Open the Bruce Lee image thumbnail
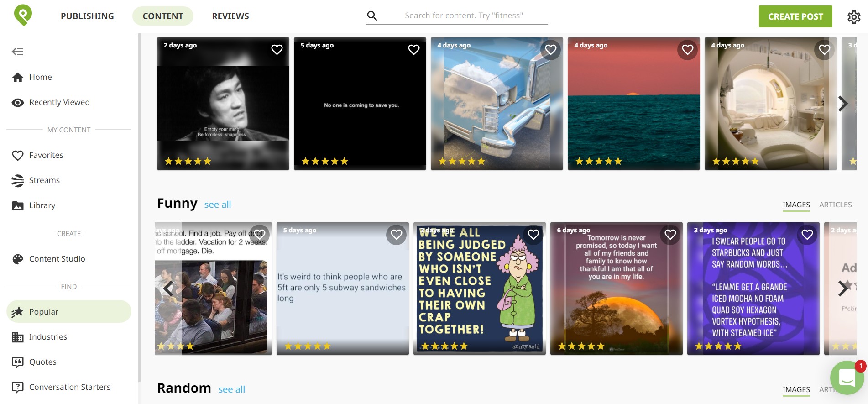This screenshot has width=868, height=404. coord(223,104)
